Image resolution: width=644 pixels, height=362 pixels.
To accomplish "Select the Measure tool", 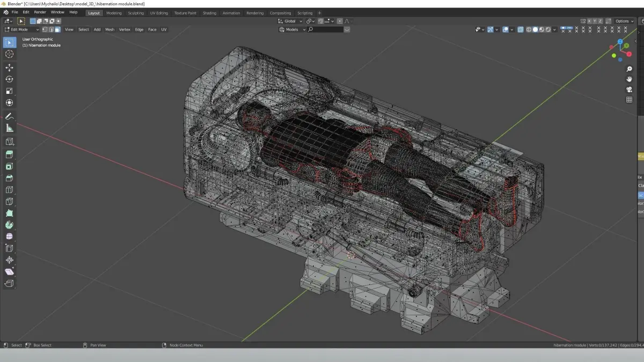I will [x=9, y=128].
